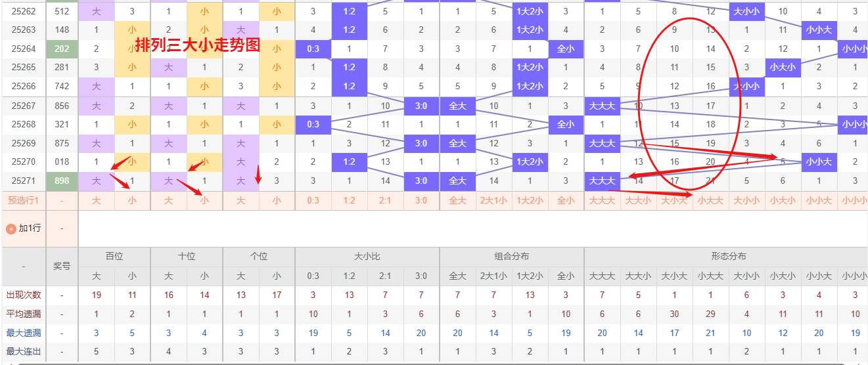Click the 加1行 plus icon

tap(11, 228)
